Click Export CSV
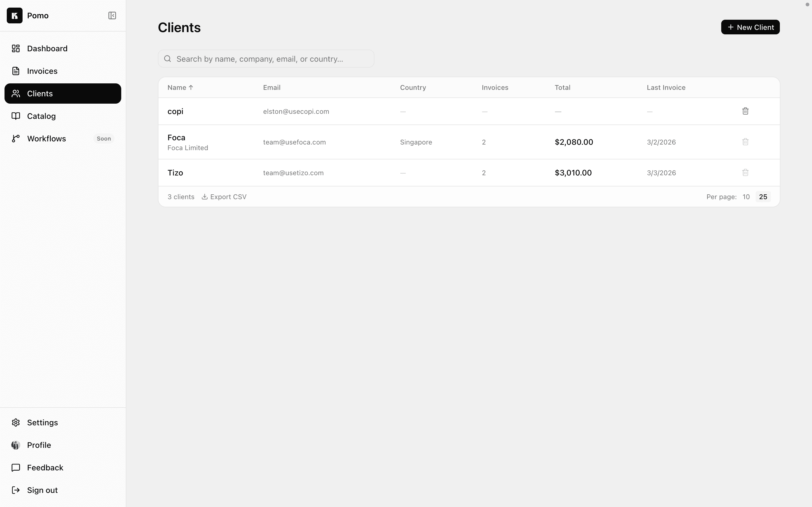This screenshot has height=507, width=812. coord(224,197)
